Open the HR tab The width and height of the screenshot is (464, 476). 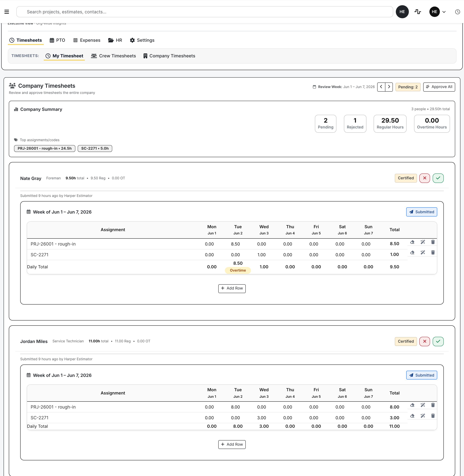click(115, 40)
